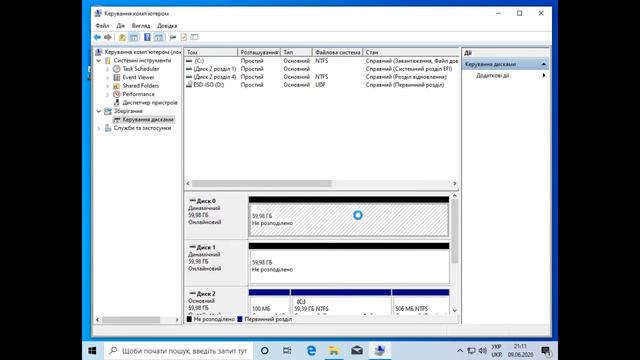The height and width of the screenshot is (360, 640).
Task: Click the volume list horizontal scrollbar thumb
Action: click(262, 184)
